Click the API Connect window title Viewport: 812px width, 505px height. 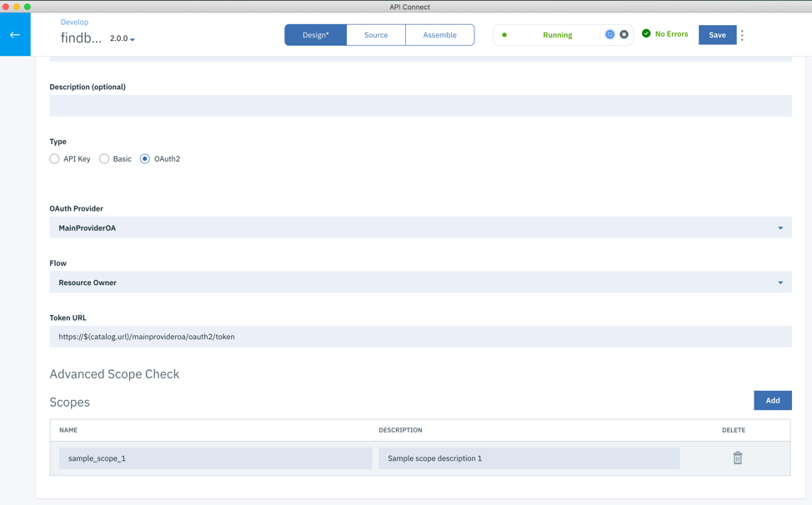(409, 7)
